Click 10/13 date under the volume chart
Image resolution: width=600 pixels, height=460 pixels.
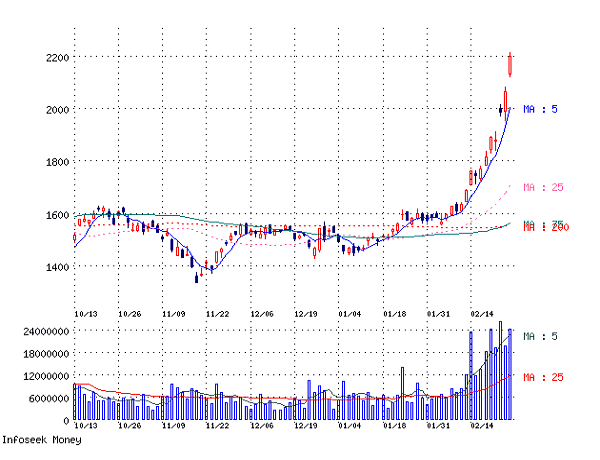(x=86, y=426)
